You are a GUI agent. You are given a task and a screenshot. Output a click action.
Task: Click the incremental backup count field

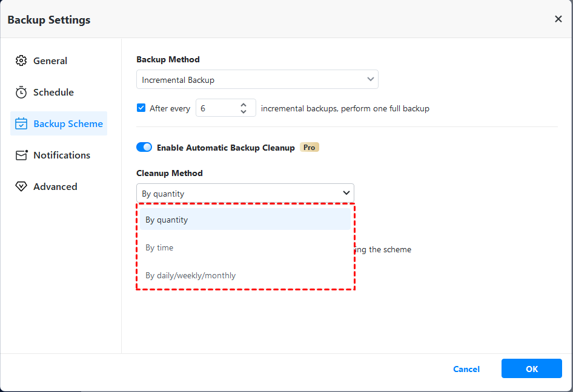point(216,108)
